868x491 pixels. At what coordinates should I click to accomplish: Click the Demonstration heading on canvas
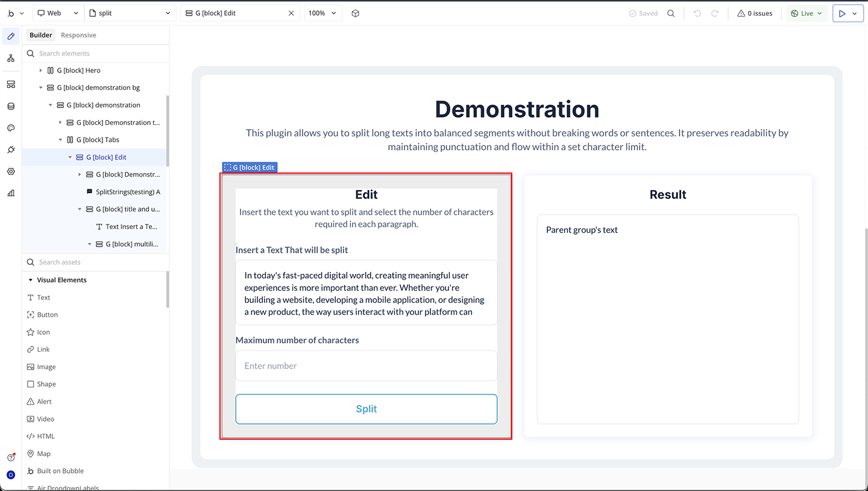(x=517, y=109)
